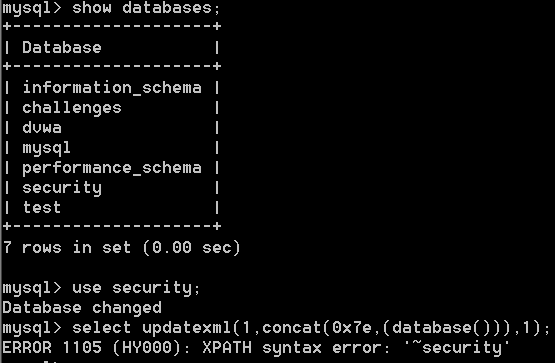The width and height of the screenshot is (555, 363).
Task: Select the challenges database entry
Action: (x=72, y=108)
